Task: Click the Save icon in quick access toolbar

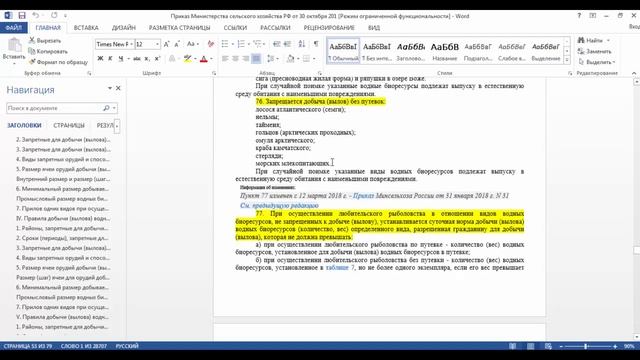Action: click(x=22, y=16)
